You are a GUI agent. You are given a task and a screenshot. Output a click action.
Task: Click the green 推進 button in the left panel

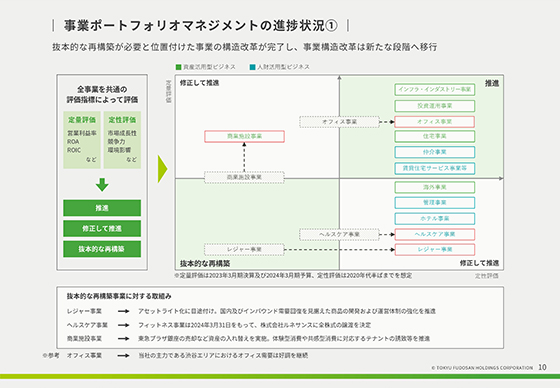[x=102, y=208]
